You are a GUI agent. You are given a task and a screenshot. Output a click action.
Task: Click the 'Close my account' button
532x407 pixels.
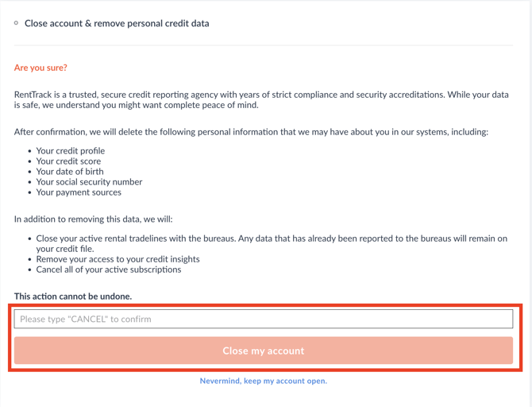pyautogui.click(x=264, y=351)
